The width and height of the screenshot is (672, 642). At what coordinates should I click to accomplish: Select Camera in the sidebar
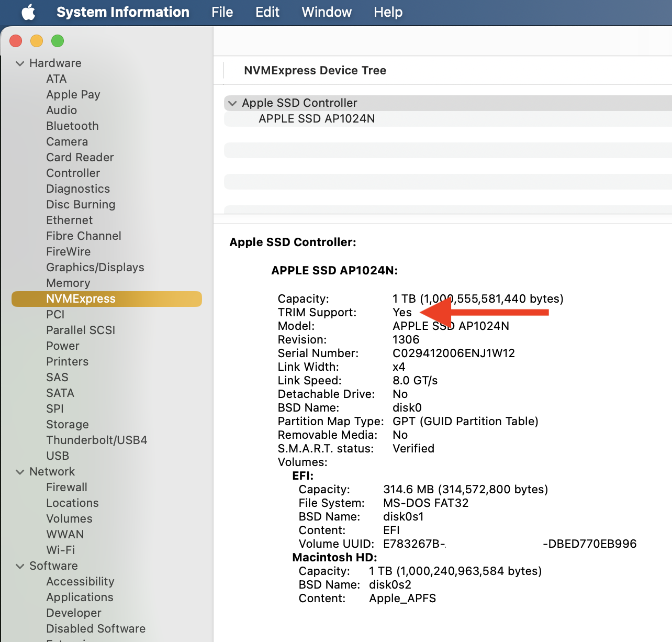point(67,142)
